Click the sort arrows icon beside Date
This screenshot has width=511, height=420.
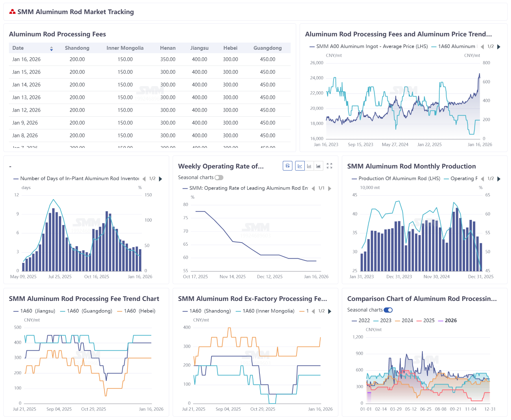pyautogui.click(x=51, y=48)
